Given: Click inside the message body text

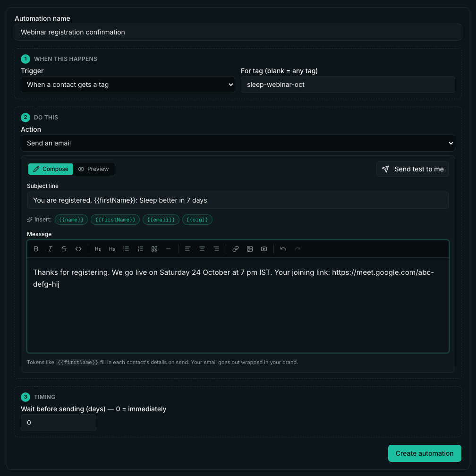Looking at the screenshot, I should 238,305.
